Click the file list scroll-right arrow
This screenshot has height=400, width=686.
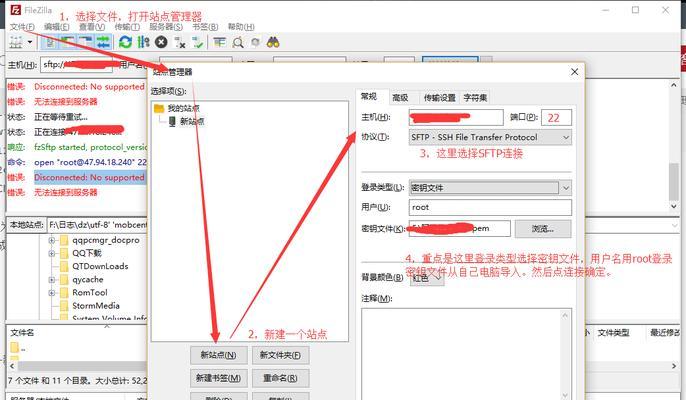click(x=674, y=366)
